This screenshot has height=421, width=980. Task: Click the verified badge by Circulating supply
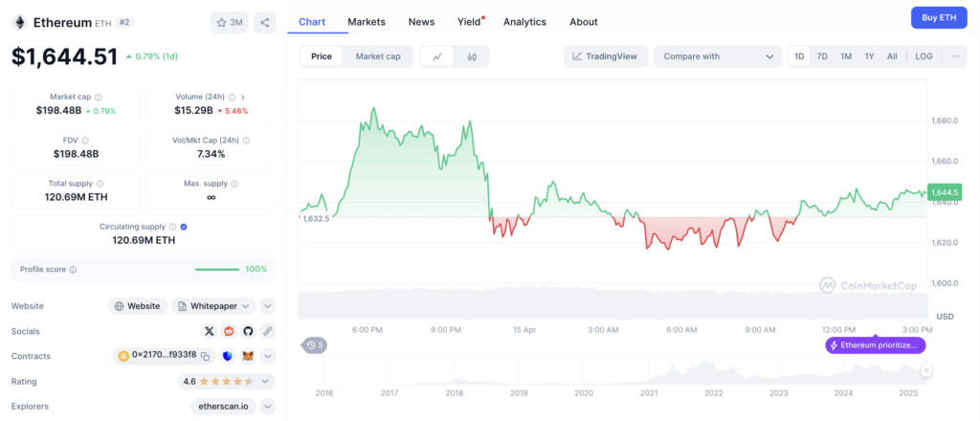[x=184, y=228]
